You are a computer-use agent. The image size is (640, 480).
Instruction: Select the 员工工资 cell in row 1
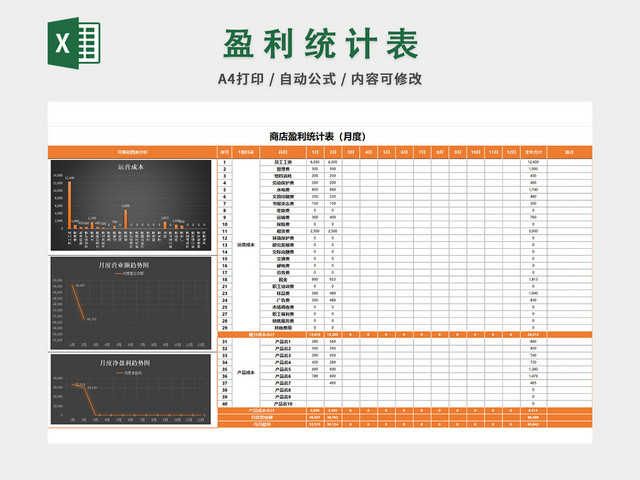coord(283,162)
